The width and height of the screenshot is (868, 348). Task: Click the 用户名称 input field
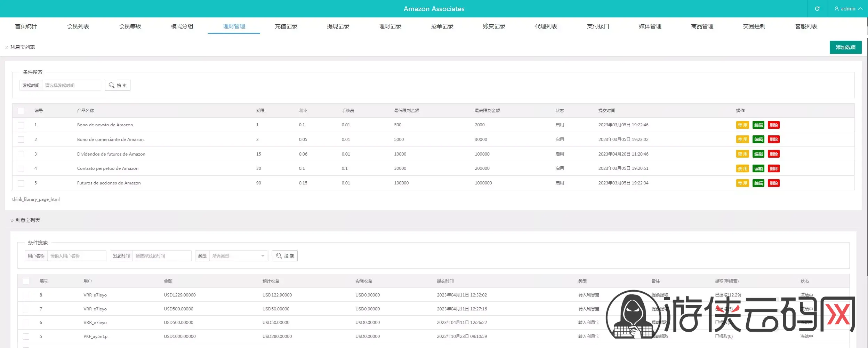pos(77,256)
